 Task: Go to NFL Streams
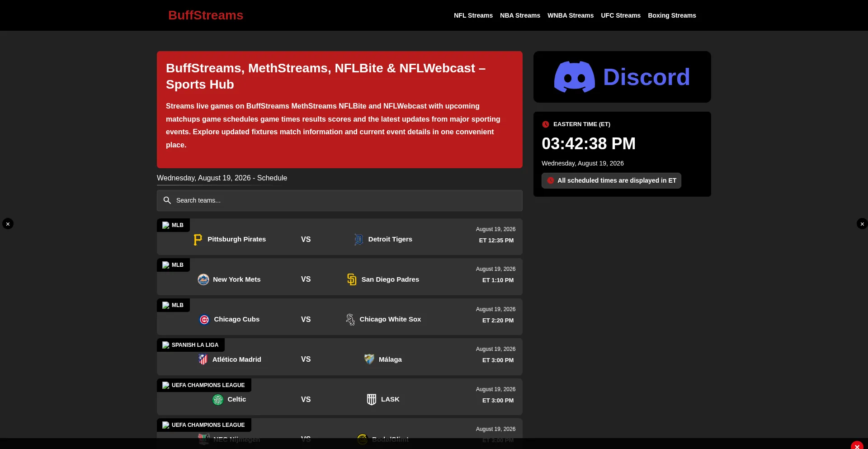(x=473, y=15)
